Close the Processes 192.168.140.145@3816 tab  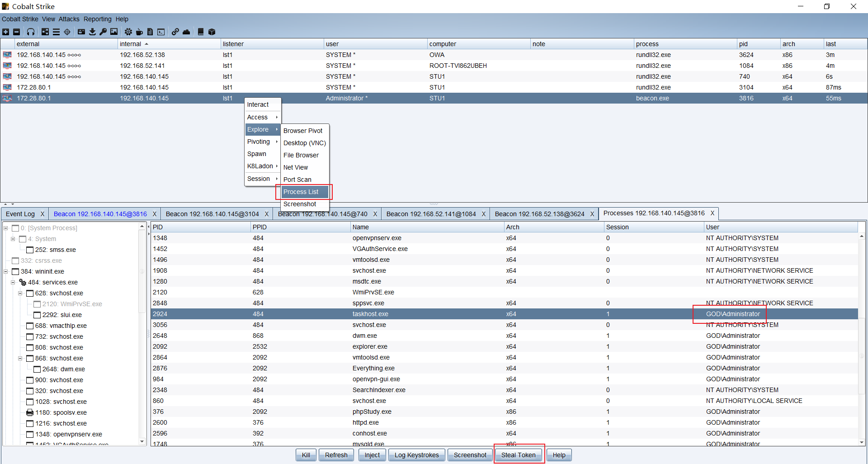point(712,213)
